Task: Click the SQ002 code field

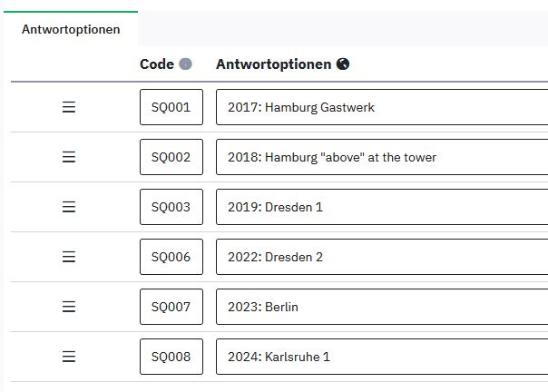Action: point(171,157)
